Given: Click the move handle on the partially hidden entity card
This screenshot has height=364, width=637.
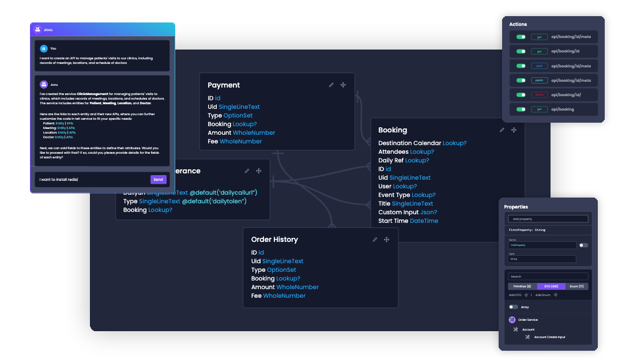Looking at the screenshot, I should pos(259,171).
